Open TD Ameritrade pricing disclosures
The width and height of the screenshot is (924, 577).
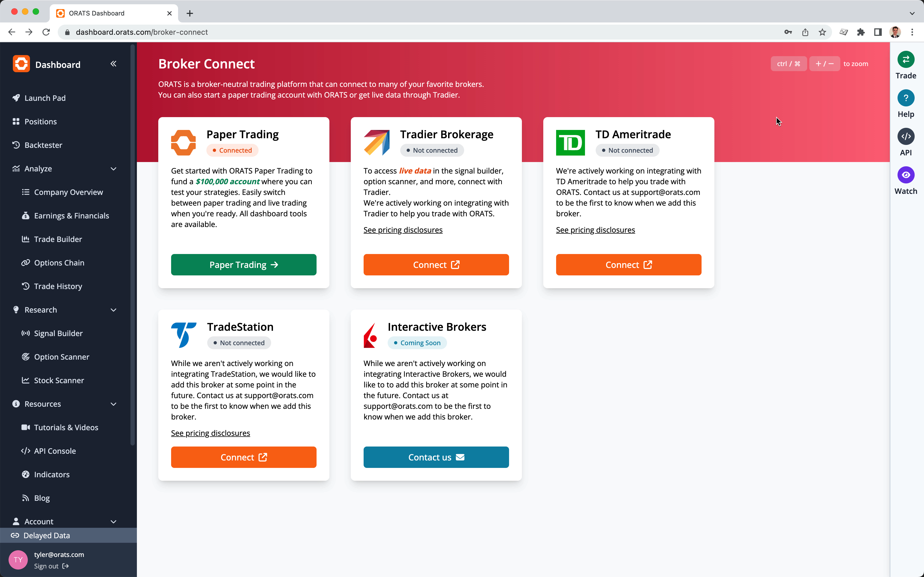(x=595, y=230)
